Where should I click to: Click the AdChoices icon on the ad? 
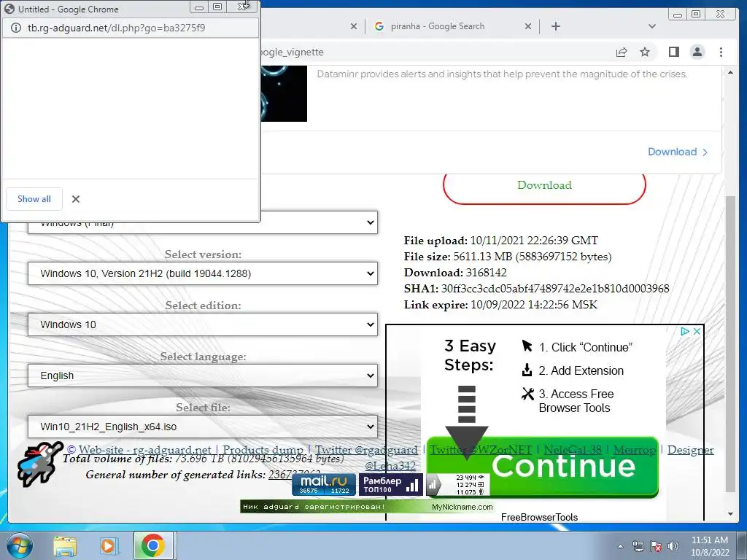click(684, 332)
